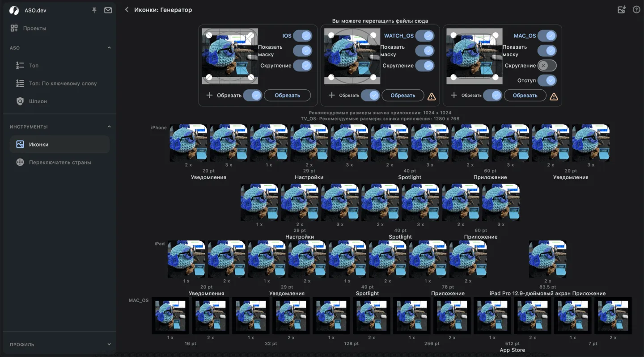Enable the MAC_OS Скругление toggle
Viewport: 644px width, 357px height.
547,66
